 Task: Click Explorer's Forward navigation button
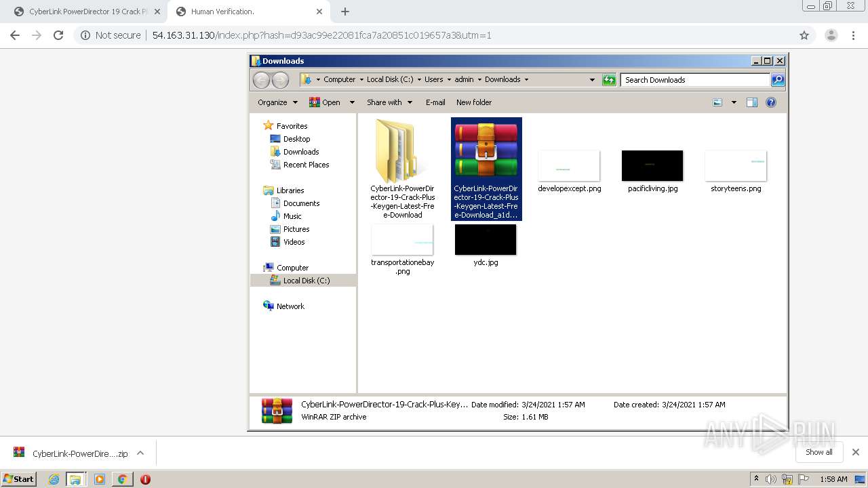click(280, 80)
